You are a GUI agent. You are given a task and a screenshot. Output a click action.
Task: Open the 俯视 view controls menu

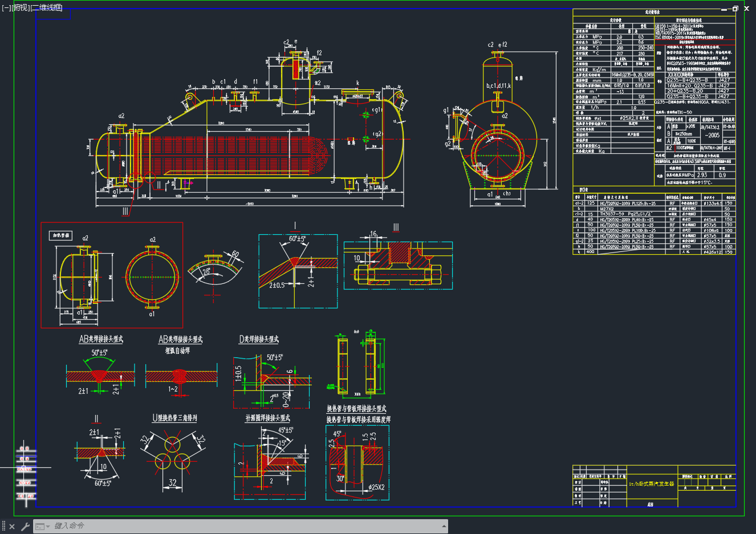(x=20, y=8)
